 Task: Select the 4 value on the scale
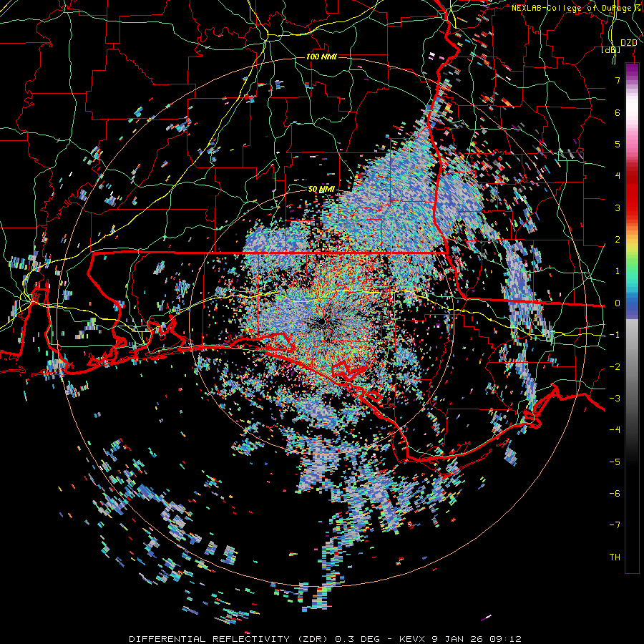pyautogui.click(x=618, y=176)
